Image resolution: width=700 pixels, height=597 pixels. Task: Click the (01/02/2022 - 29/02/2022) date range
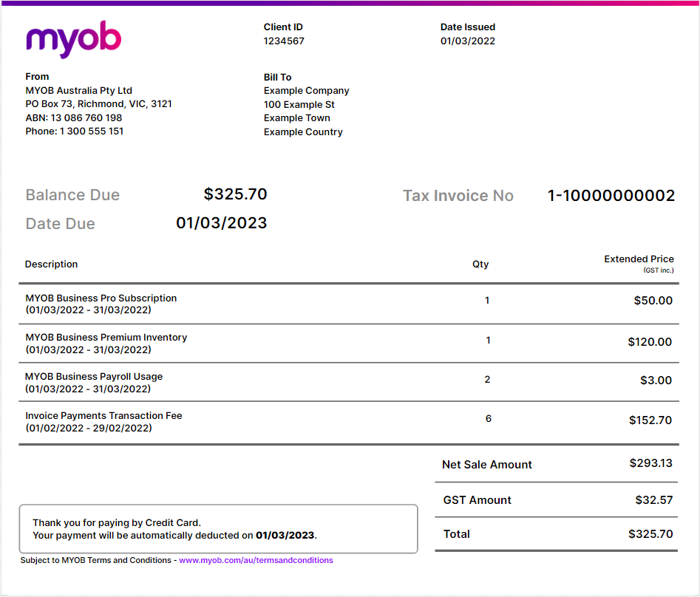click(89, 429)
